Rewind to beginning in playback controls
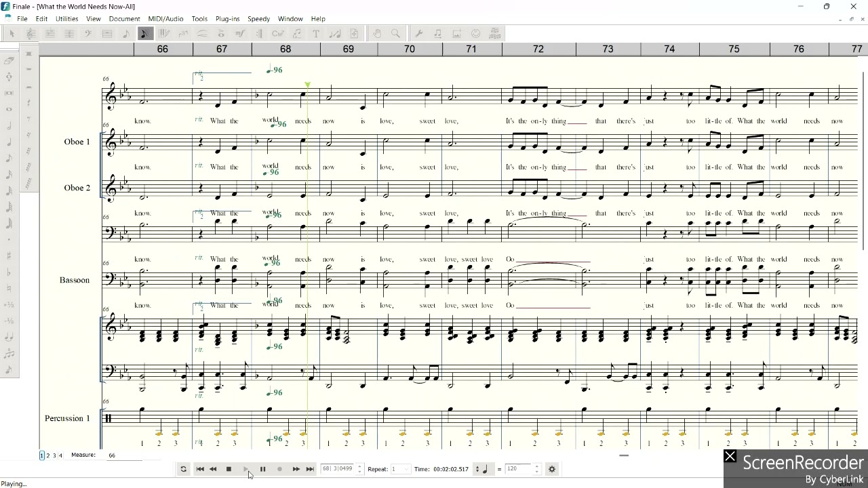868x488 pixels. coord(200,469)
